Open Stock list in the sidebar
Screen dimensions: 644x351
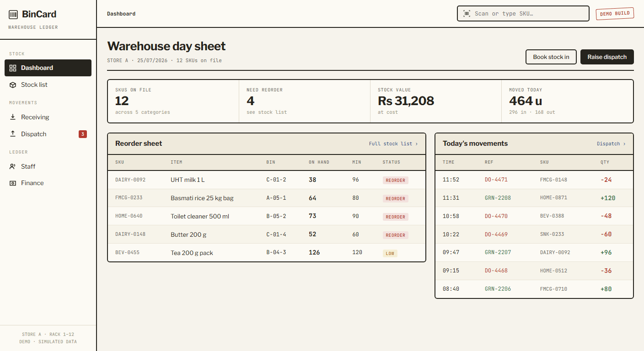pyautogui.click(x=48, y=85)
